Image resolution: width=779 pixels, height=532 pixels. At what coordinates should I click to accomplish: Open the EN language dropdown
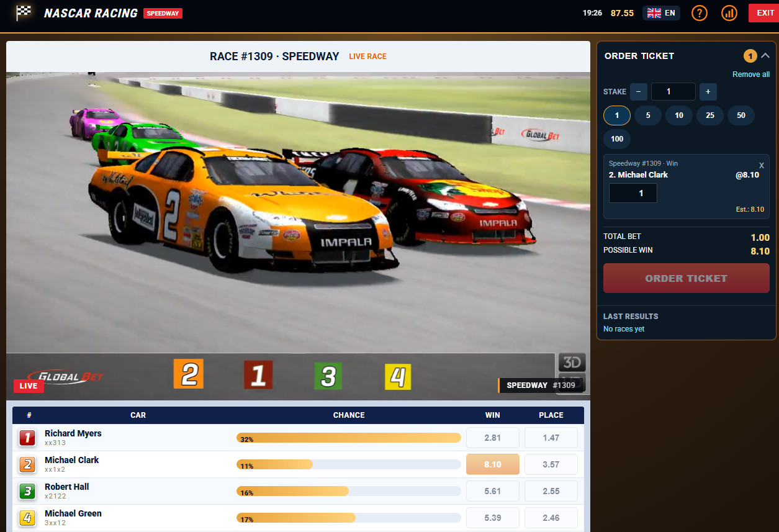click(x=661, y=13)
